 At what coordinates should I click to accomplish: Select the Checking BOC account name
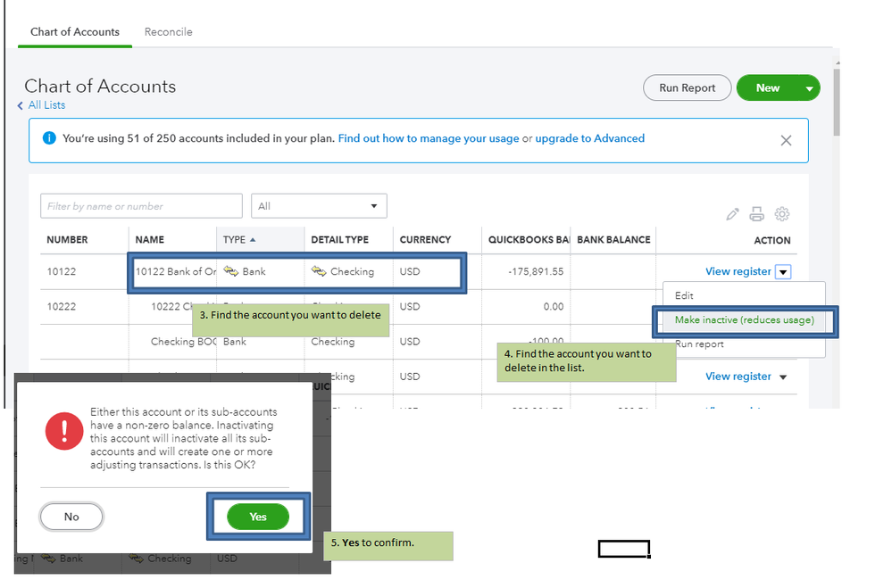pyautogui.click(x=183, y=341)
